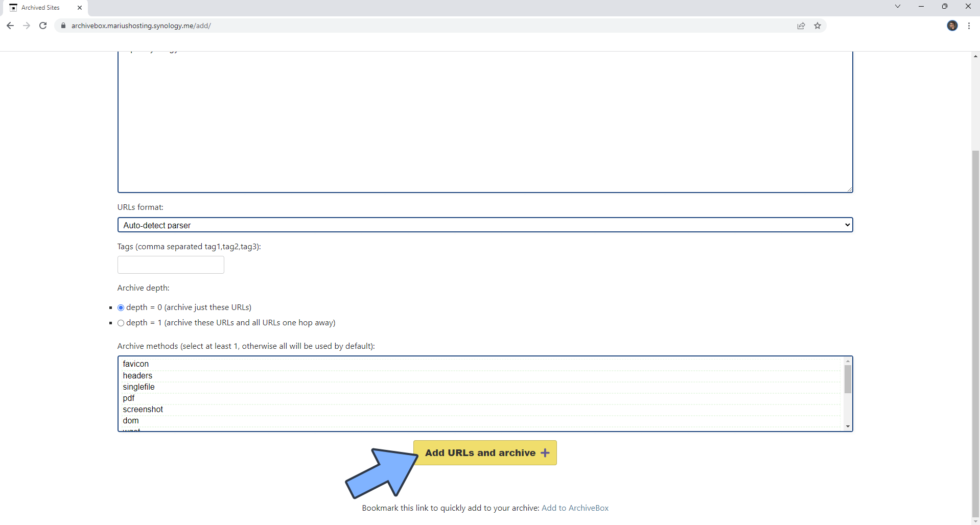
Task: Click inside the large URLs text area
Action: 485,122
